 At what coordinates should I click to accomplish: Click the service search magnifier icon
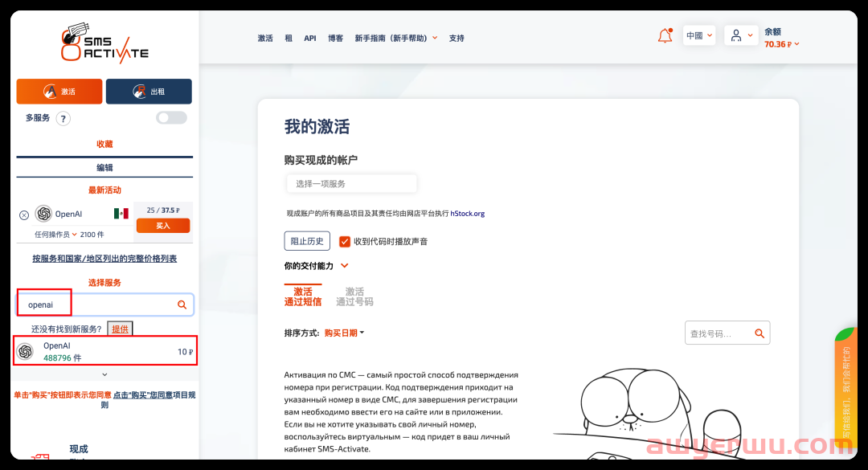[x=182, y=304]
